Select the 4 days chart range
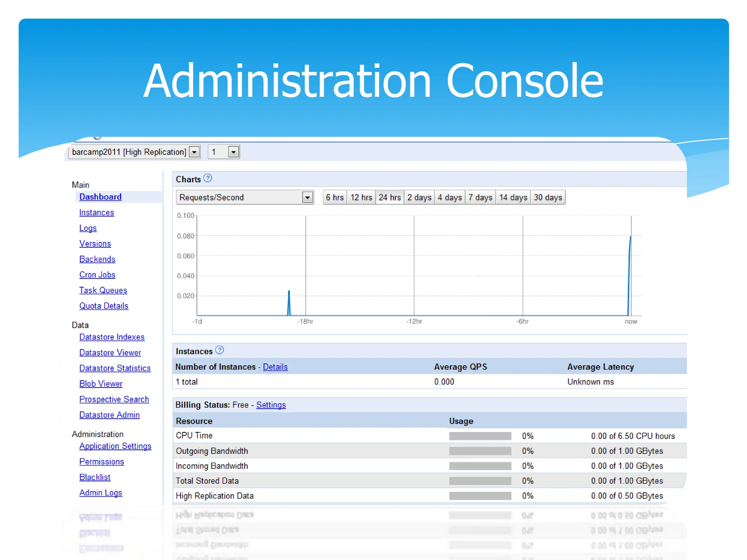 click(450, 197)
